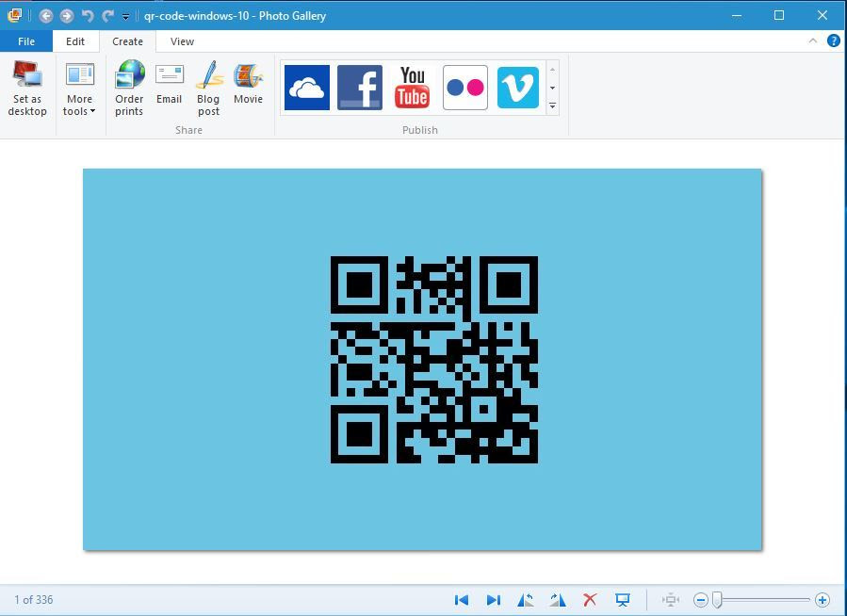Delete the photo with red X
This screenshot has height=616, width=847.
tap(590, 600)
